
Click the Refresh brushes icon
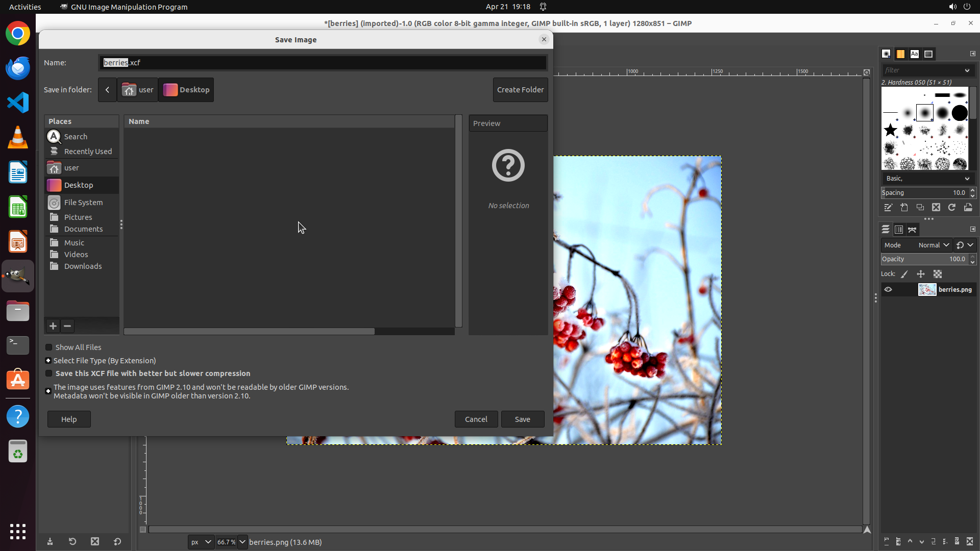click(952, 208)
